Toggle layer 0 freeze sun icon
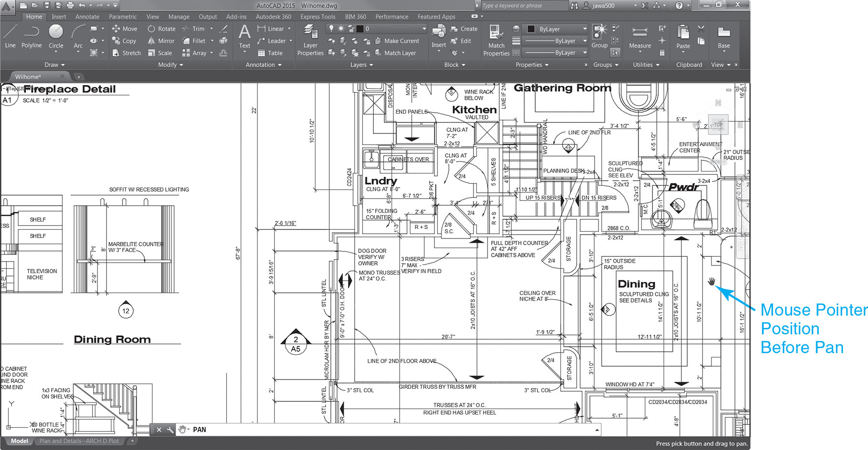This screenshot has height=450, width=868. [340, 29]
